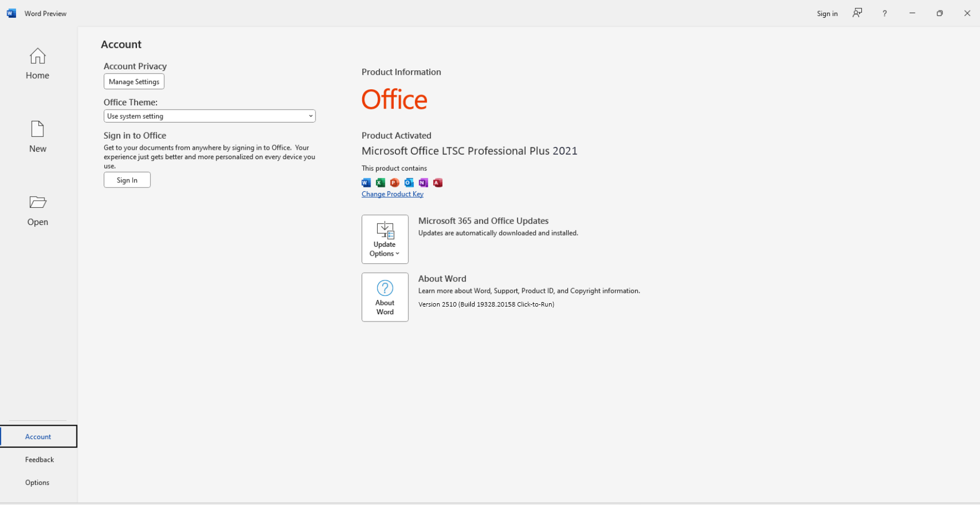980x505 pixels.
Task: Open Word Options from sidebar
Action: (37, 482)
